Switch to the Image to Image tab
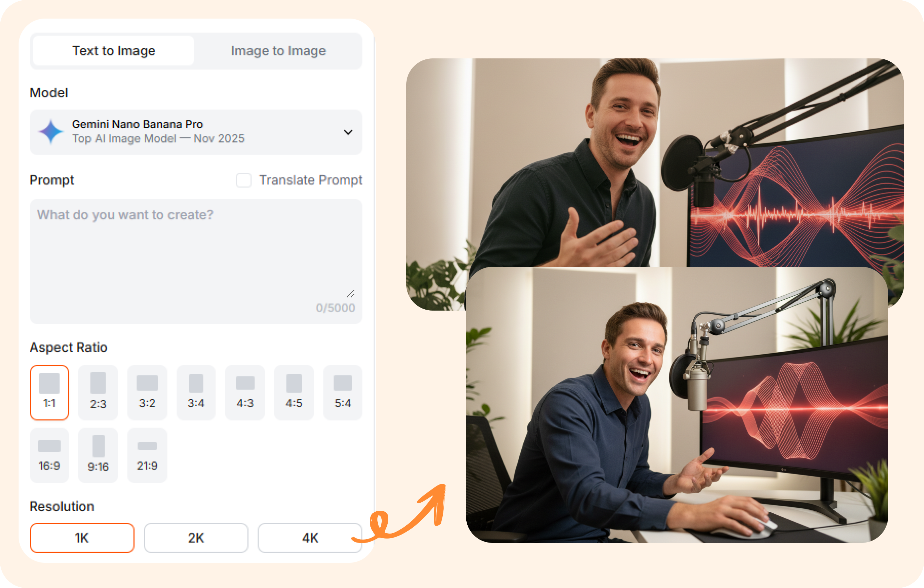 coord(278,51)
